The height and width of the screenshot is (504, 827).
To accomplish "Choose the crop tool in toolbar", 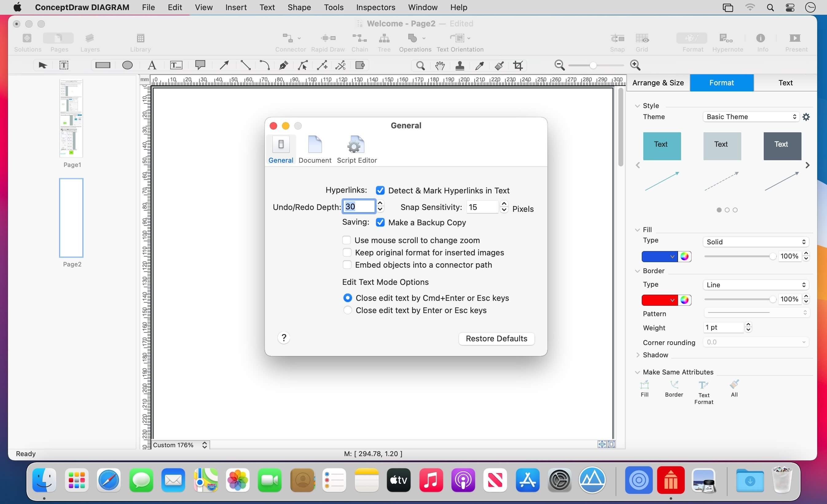I will (x=518, y=65).
